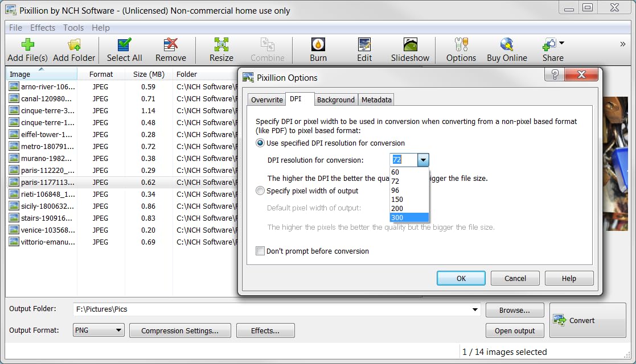The width and height of the screenshot is (636, 364).
Task: Click the Share toolbar icon
Action: point(549,44)
